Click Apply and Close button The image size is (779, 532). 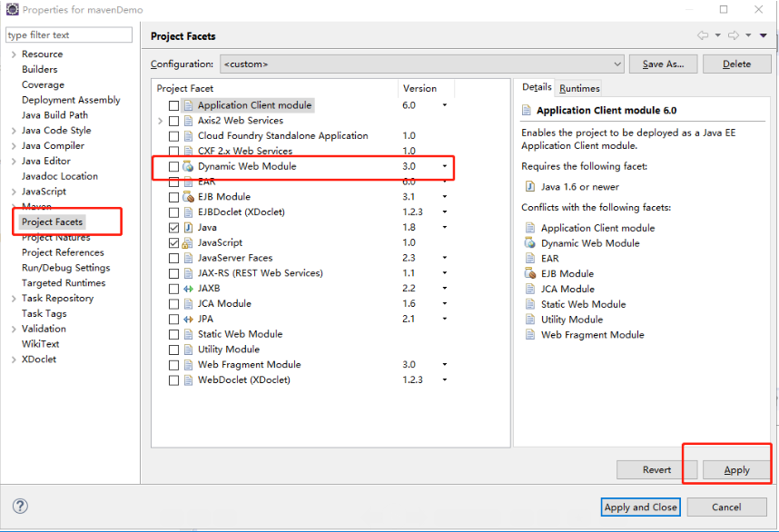(x=640, y=507)
